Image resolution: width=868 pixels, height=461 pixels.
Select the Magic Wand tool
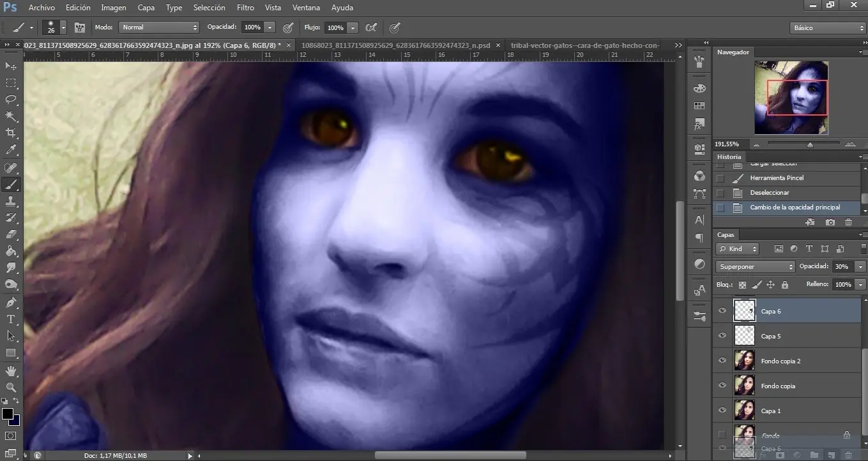pos(11,116)
